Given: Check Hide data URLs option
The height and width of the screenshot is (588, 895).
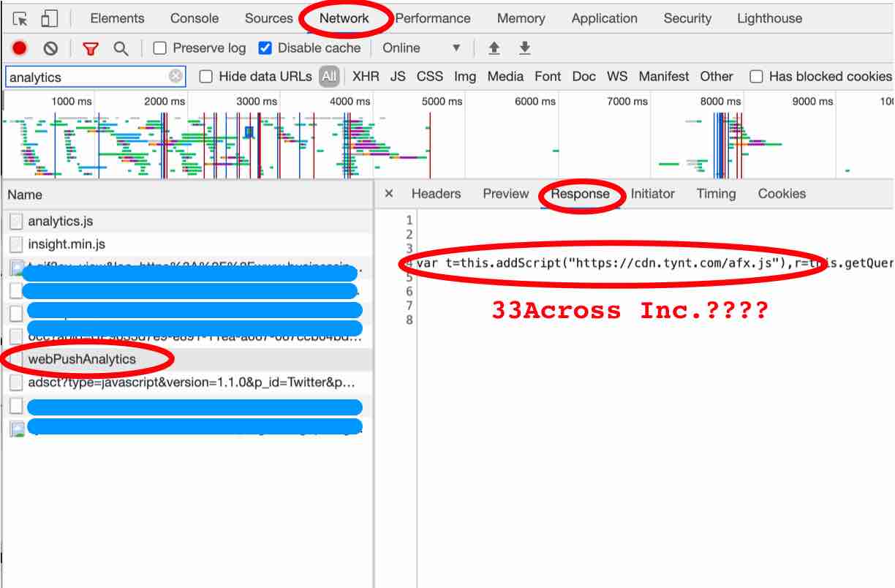Looking at the screenshot, I should tap(206, 76).
